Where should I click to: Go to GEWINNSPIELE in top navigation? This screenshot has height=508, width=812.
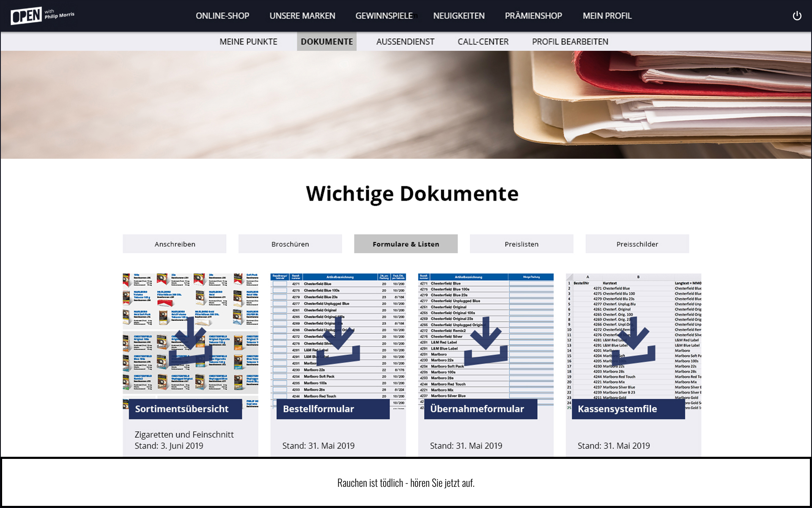pos(384,16)
